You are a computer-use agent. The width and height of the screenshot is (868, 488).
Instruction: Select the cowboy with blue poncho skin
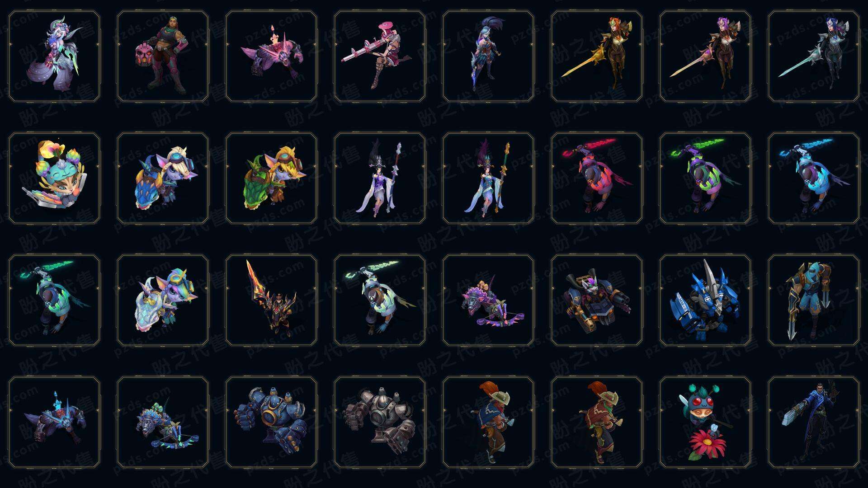(x=488, y=422)
